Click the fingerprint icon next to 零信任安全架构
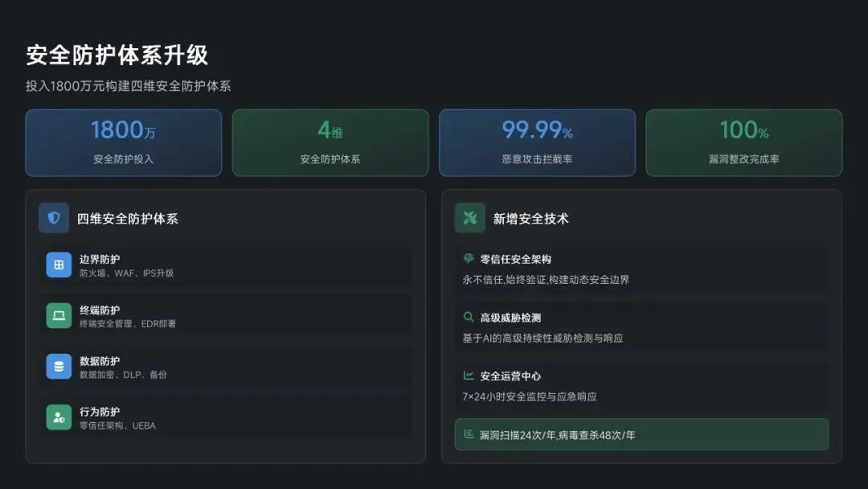The width and height of the screenshot is (868, 489). point(469,259)
